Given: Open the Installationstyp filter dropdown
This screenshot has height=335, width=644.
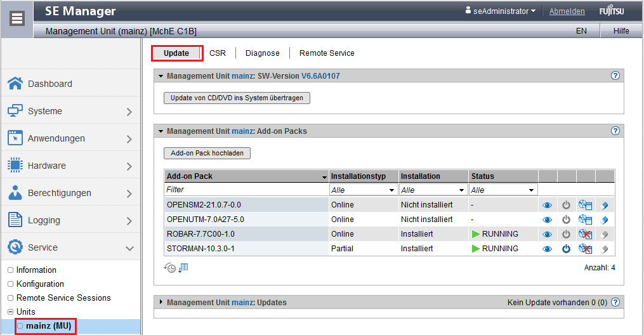Looking at the screenshot, I should pyautogui.click(x=363, y=190).
